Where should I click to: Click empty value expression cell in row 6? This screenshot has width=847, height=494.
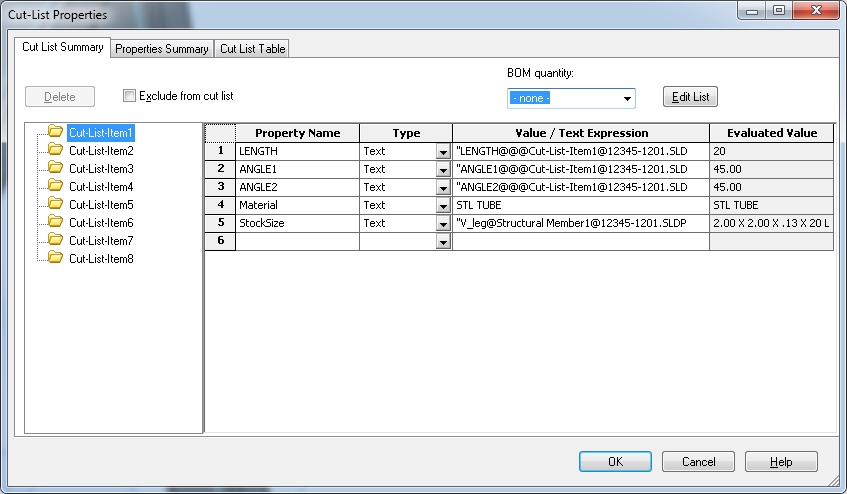pyautogui.click(x=581, y=241)
